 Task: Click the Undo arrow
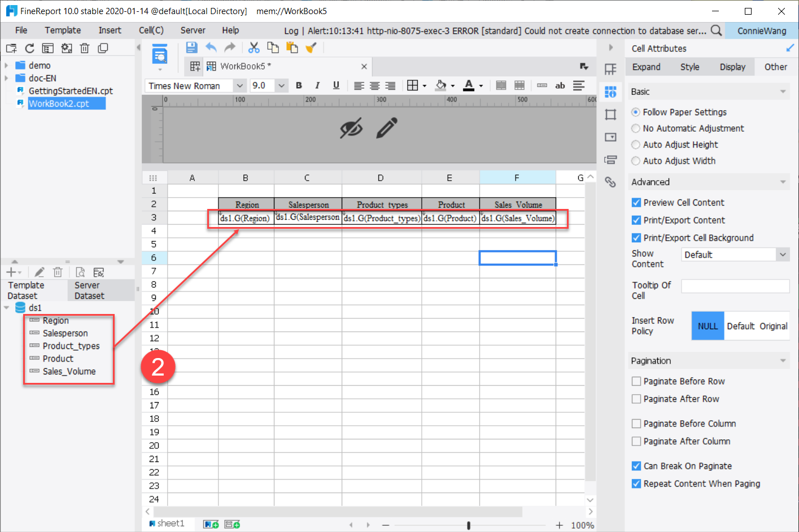pos(212,47)
